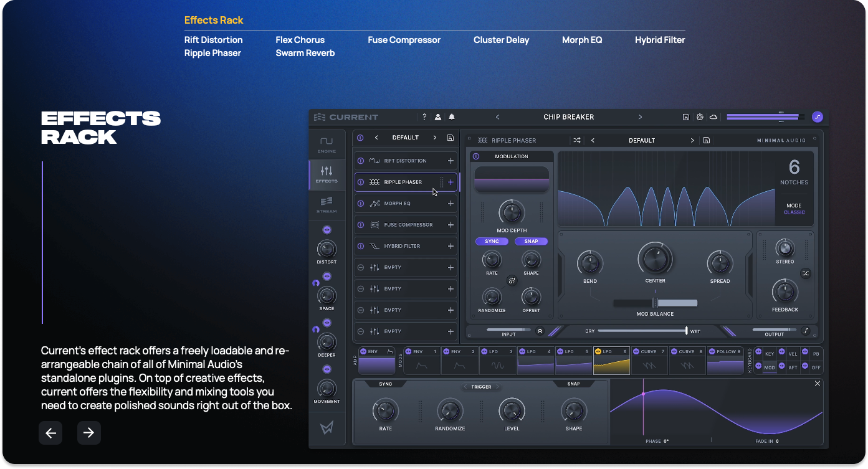868x469 pixels.
Task: Click right arrow beside TRIGGER mode
Action: (x=498, y=387)
